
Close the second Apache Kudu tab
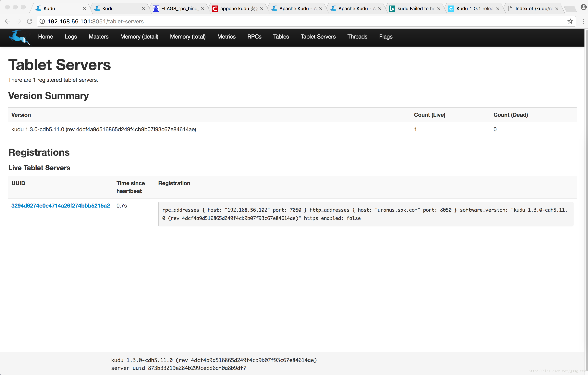[380, 8]
